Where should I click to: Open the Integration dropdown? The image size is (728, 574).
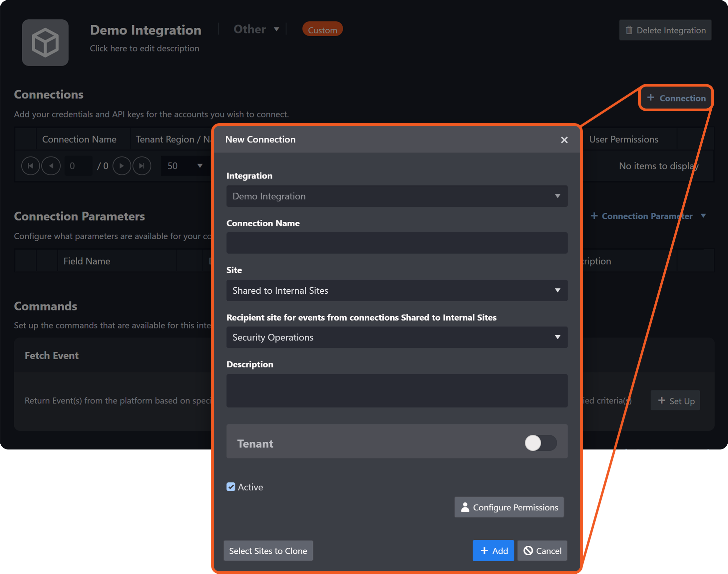tap(397, 196)
